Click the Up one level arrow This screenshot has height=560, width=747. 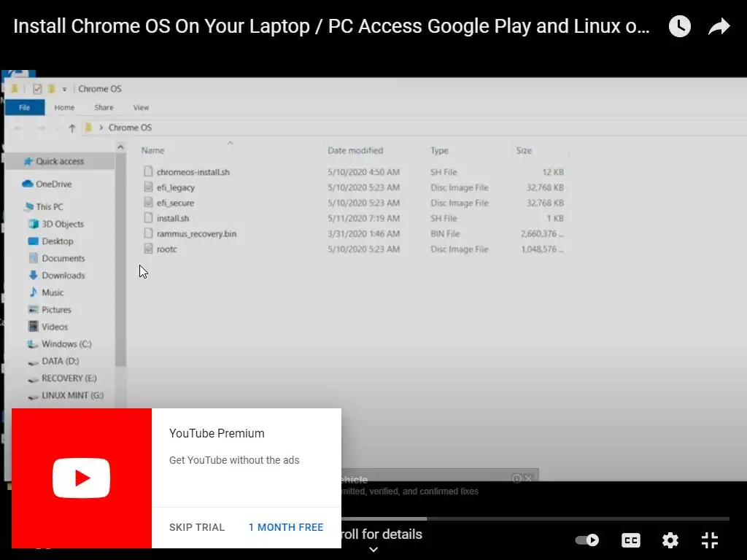pyautogui.click(x=72, y=128)
